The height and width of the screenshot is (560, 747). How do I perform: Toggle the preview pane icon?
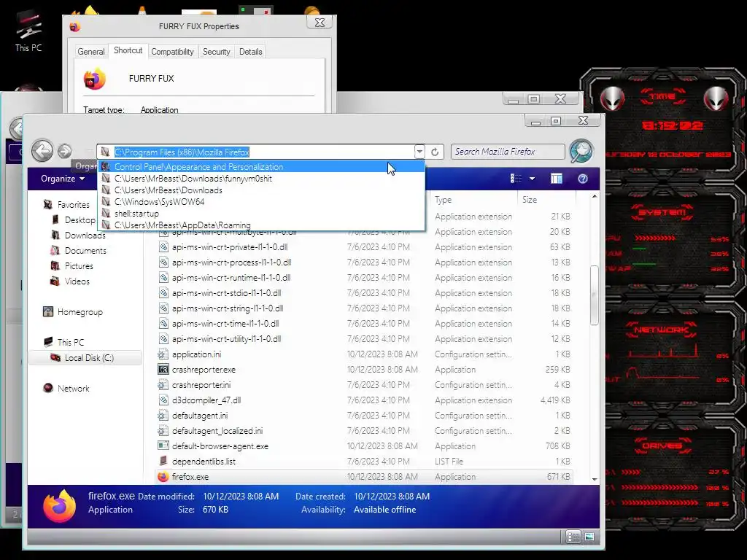click(556, 179)
